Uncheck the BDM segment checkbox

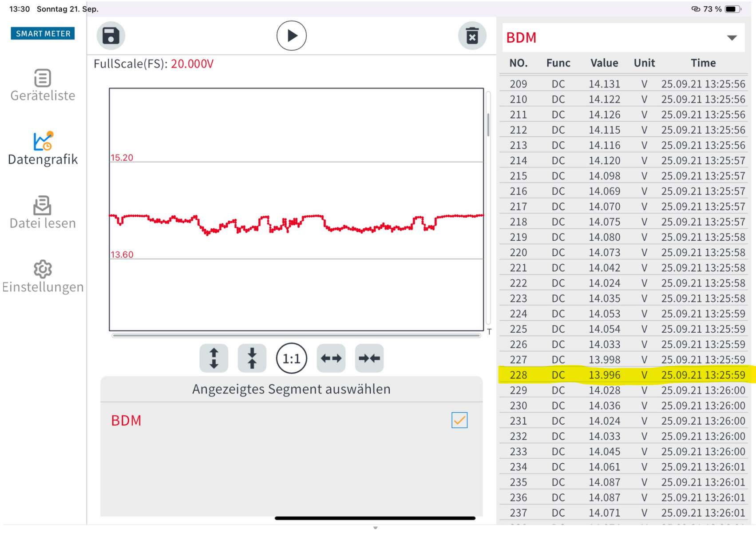click(459, 420)
